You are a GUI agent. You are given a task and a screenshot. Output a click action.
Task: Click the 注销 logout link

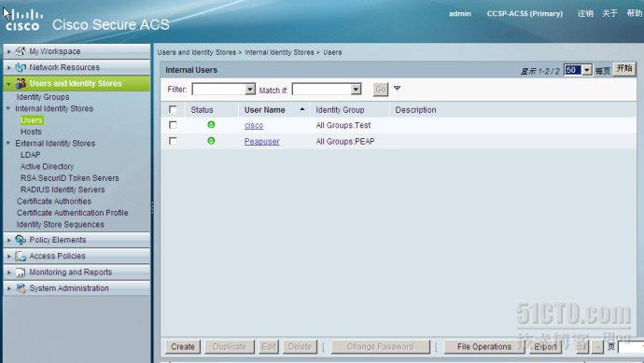pyautogui.click(x=585, y=13)
